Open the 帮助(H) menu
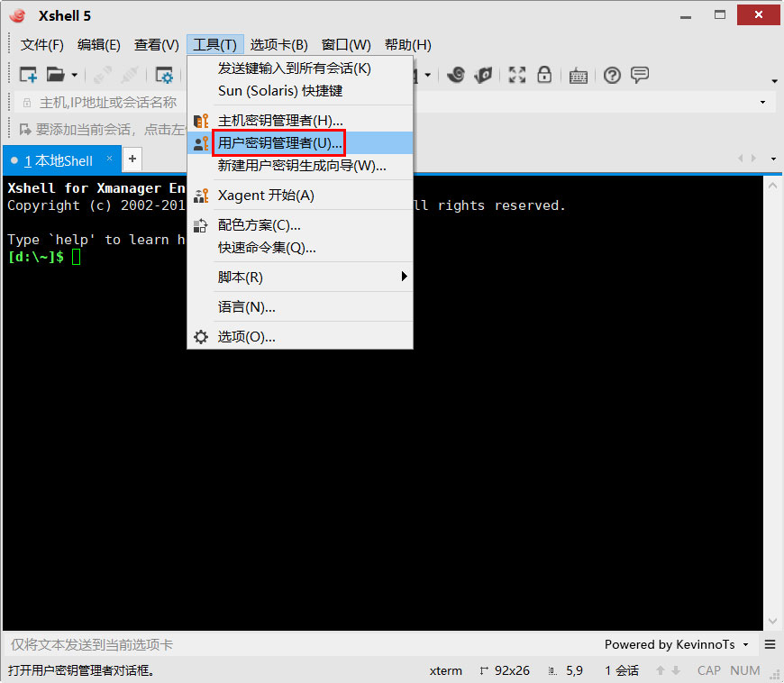The height and width of the screenshot is (683, 784). 408,45
